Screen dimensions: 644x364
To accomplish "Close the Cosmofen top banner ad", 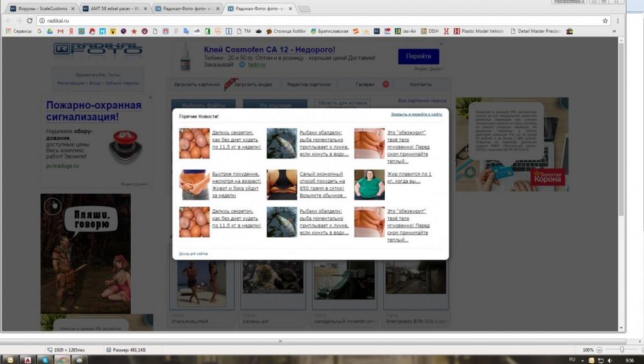I will click(441, 44).
